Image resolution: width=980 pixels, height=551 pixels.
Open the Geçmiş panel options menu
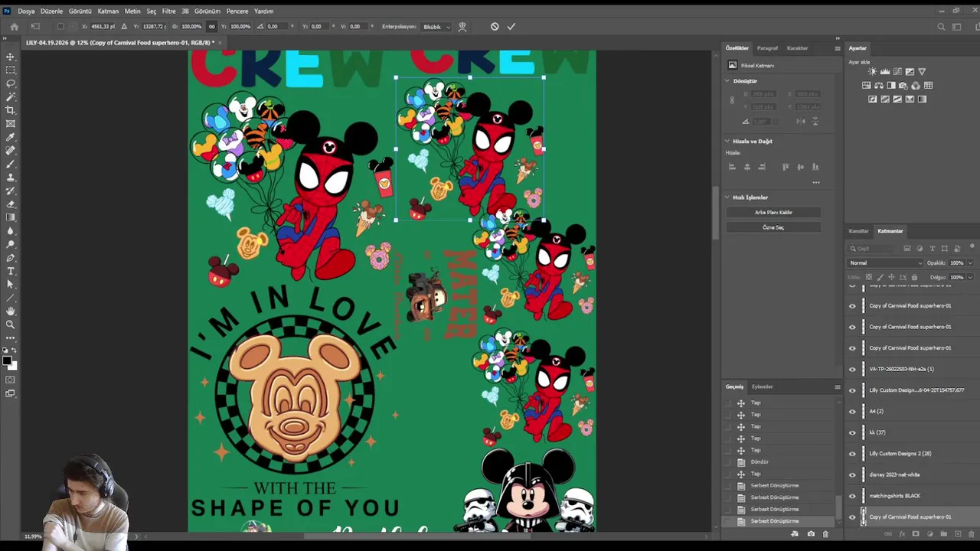pyautogui.click(x=837, y=386)
